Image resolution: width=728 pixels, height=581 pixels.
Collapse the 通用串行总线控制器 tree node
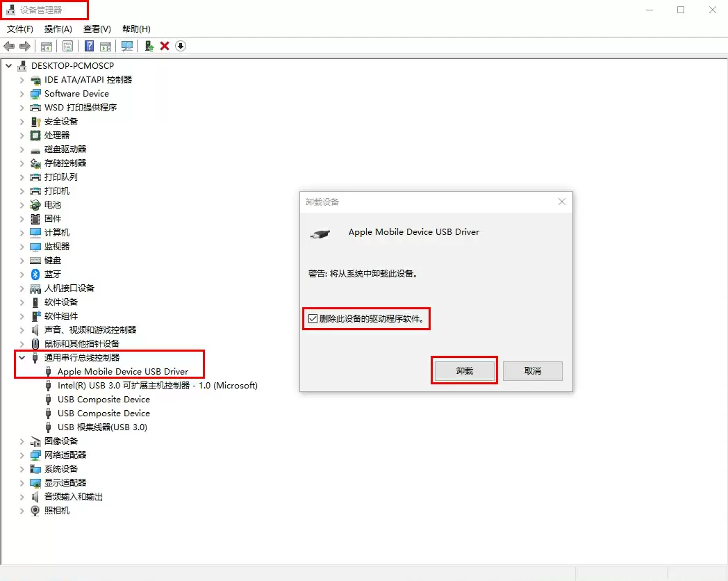pos(22,357)
